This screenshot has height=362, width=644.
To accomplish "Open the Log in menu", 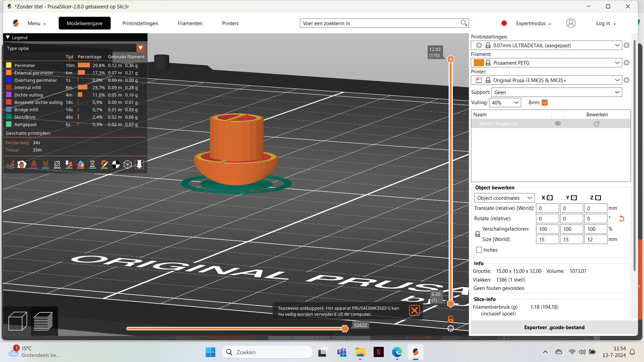I will (606, 23).
